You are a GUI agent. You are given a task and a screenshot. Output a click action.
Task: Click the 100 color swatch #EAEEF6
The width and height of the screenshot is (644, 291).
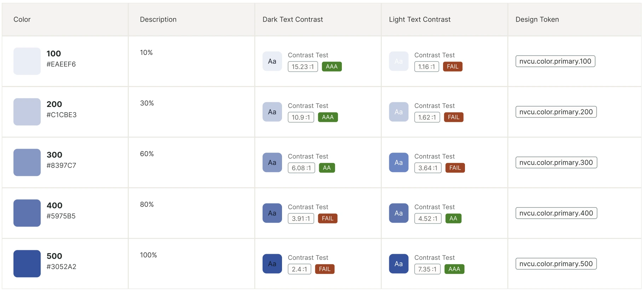pyautogui.click(x=27, y=61)
